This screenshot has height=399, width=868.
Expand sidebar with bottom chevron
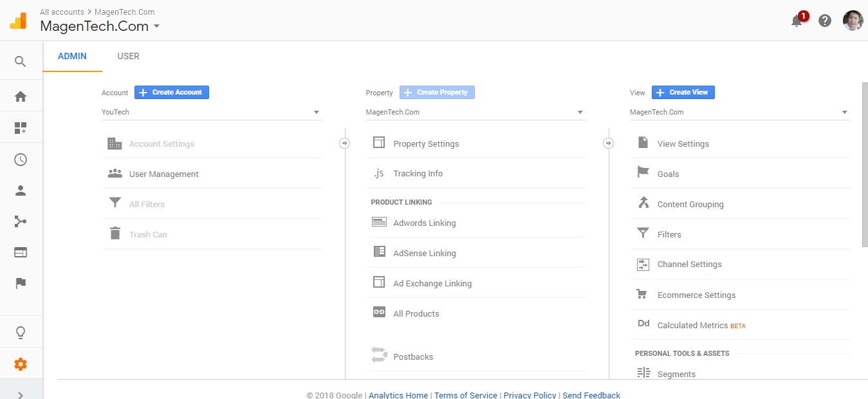(21, 395)
